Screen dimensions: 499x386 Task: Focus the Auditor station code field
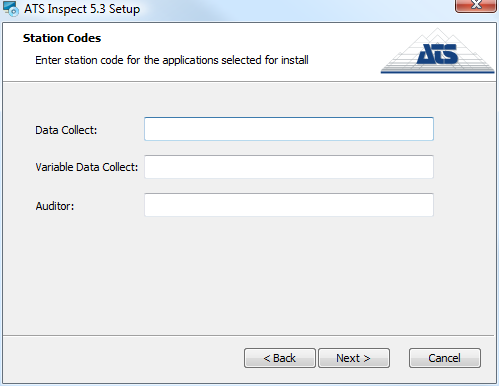point(289,205)
